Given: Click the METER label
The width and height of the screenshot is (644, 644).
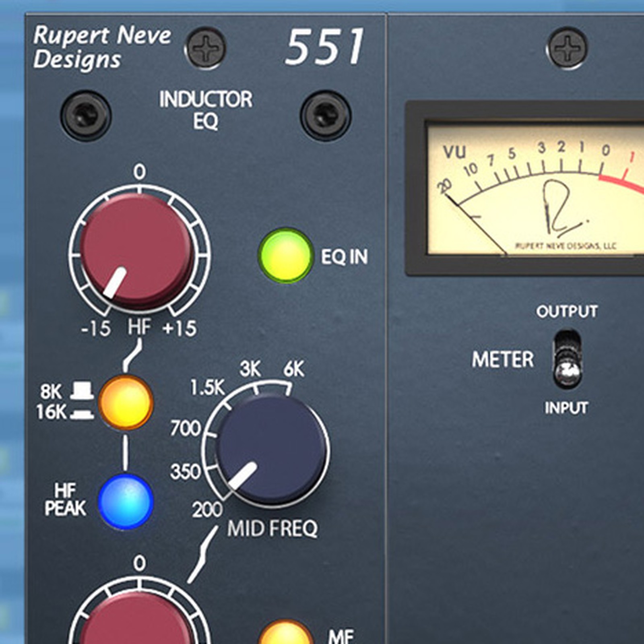Looking at the screenshot, I should pyautogui.click(x=503, y=359).
